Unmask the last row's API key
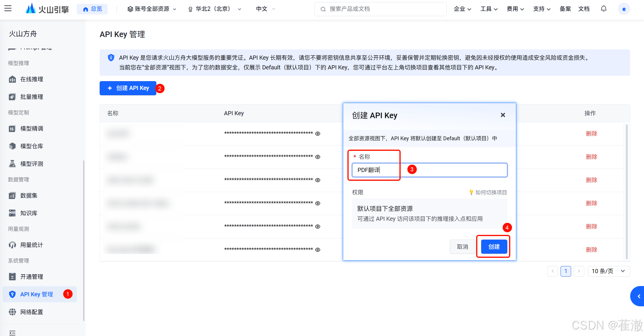This screenshot has height=336, width=644. (x=318, y=250)
